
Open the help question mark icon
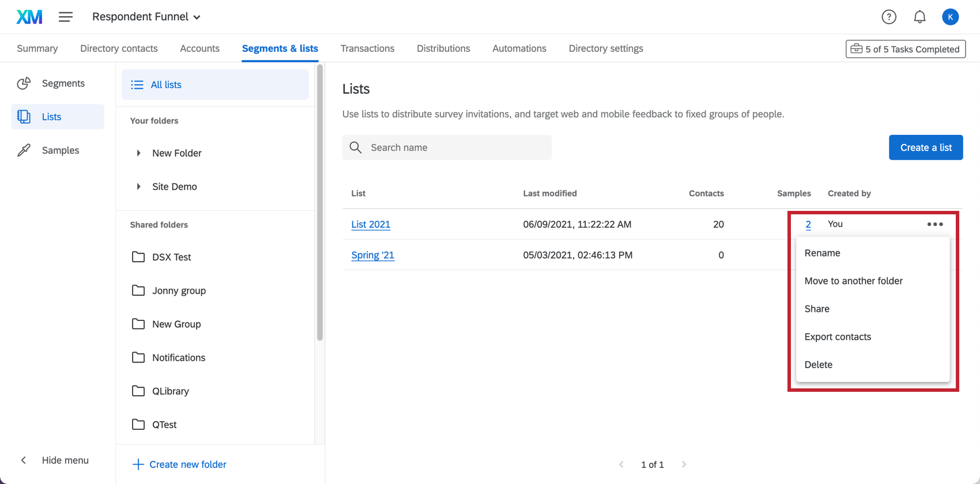click(889, 17)
